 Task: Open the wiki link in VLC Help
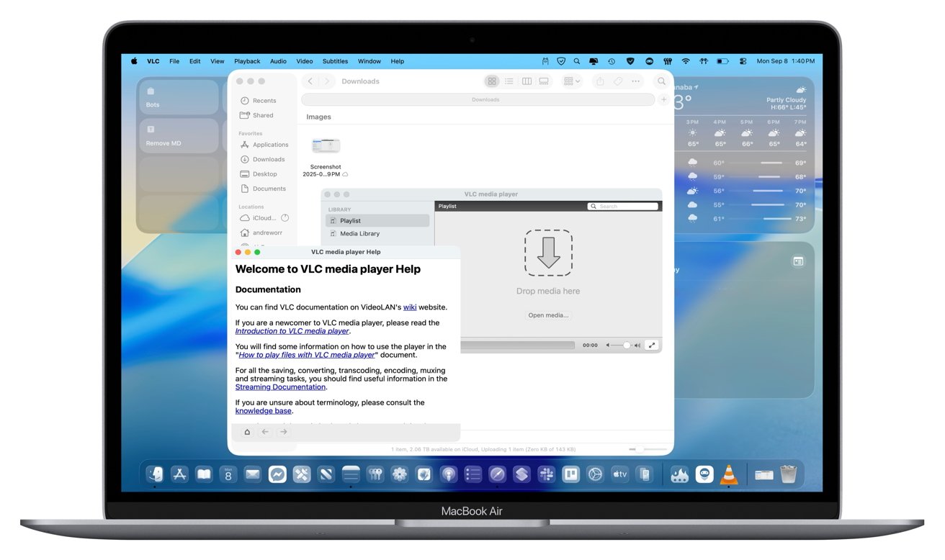[x=410, y=307]
